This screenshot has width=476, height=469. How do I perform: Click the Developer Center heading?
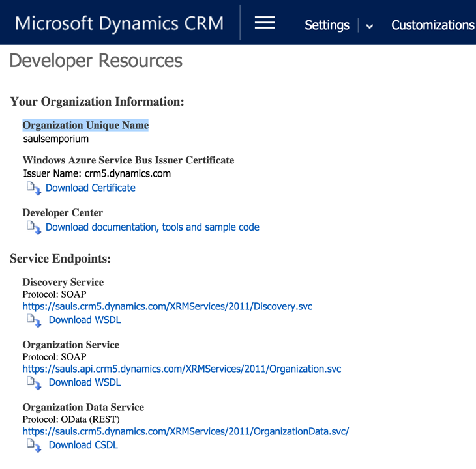(x=63, y=213)
